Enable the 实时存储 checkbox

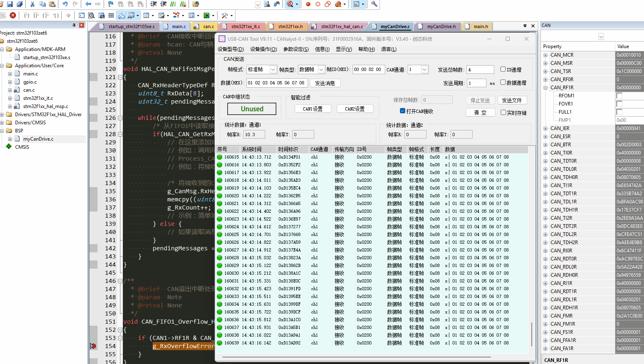[503, 113]
